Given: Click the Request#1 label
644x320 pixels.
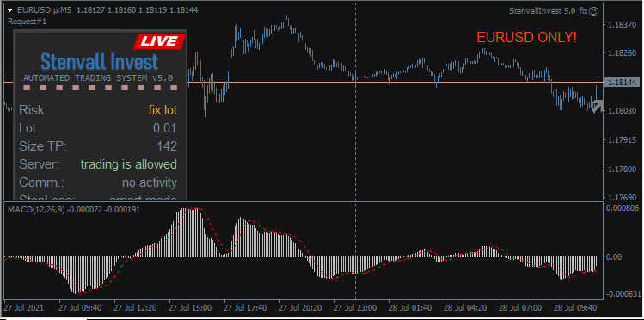Looking at the screenshot, I should coord(28,22).
